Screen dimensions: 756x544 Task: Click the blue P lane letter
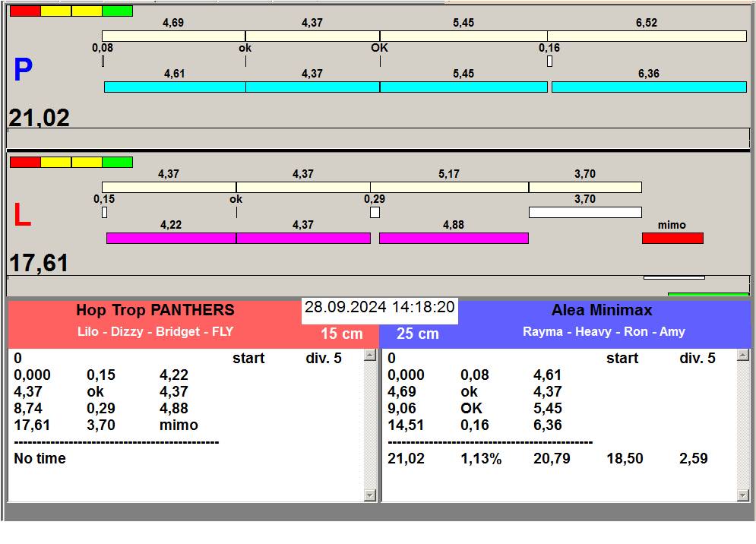click(x=23, y=71)
